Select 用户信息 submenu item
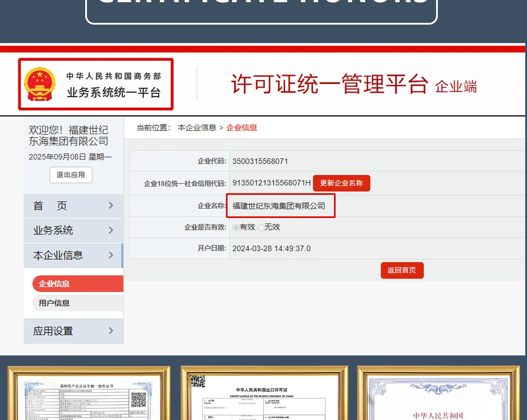527x420 pixels. (x=78, y=303)
